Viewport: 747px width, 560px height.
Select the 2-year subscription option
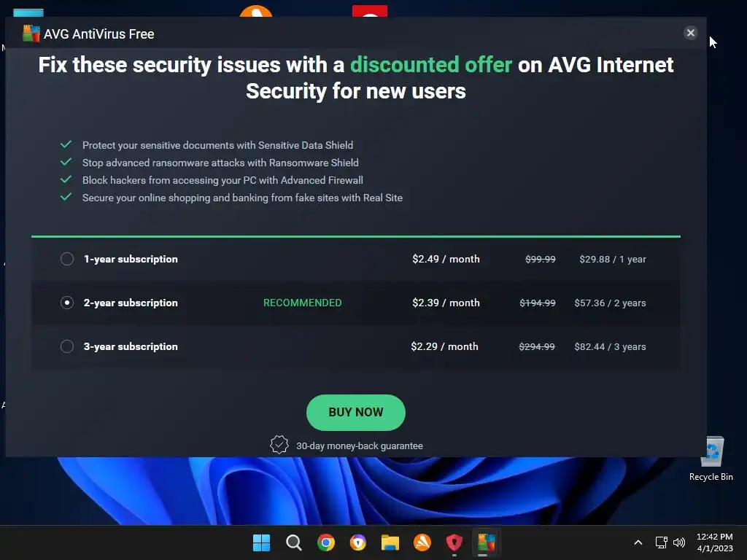tap(67, 303)
